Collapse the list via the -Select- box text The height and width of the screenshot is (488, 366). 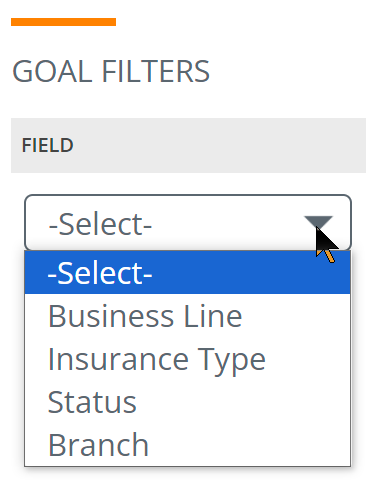pyautogui.click(x=100, y=224)
